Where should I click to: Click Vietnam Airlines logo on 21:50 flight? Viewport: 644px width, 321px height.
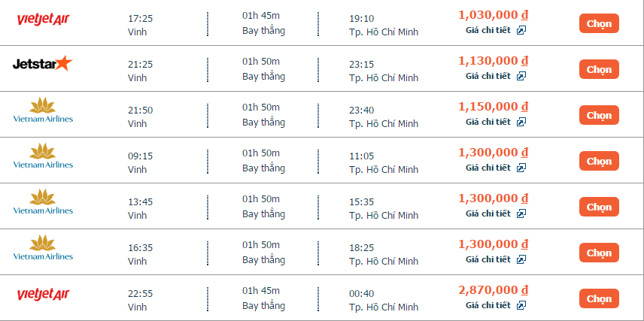43,110
